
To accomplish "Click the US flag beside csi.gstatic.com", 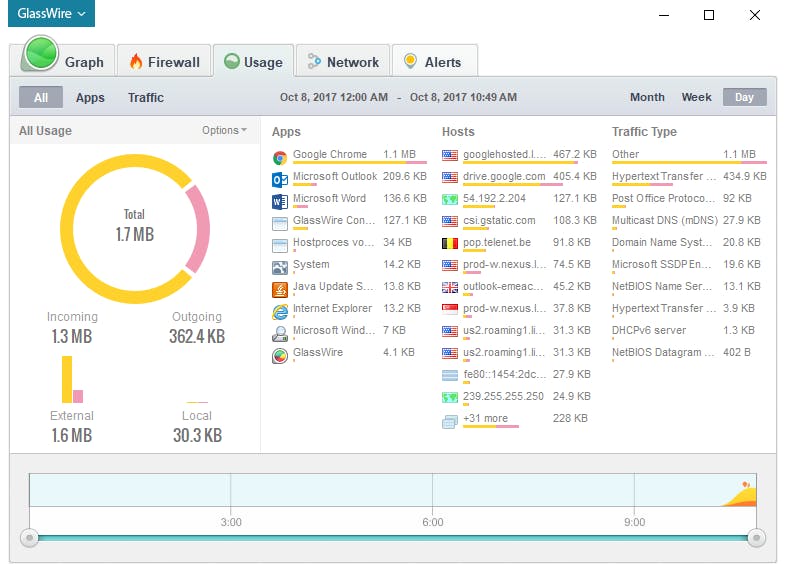I will pos(450,222).
